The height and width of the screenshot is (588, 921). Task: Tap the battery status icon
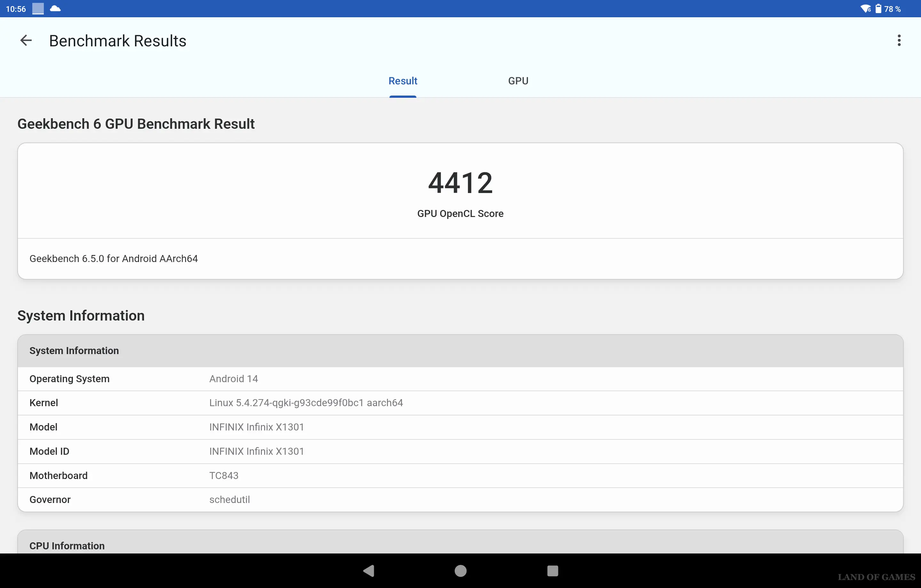pos(878,9)
